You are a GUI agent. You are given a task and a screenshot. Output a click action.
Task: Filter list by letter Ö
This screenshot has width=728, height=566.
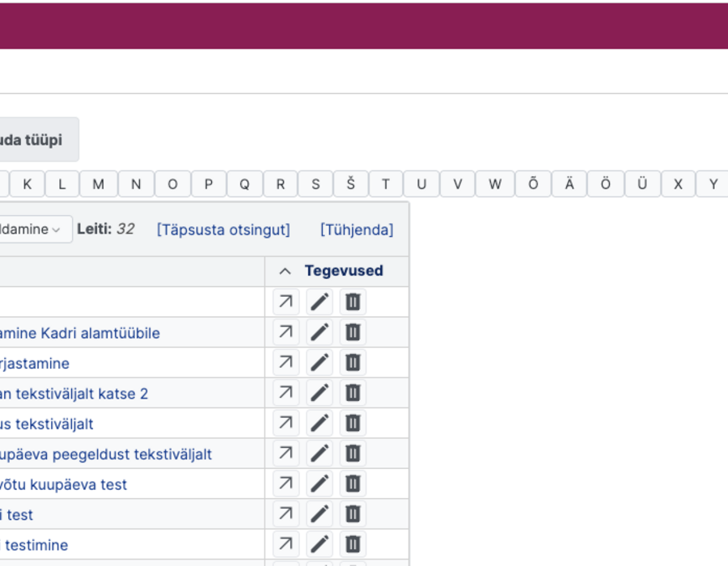(606, 184)
